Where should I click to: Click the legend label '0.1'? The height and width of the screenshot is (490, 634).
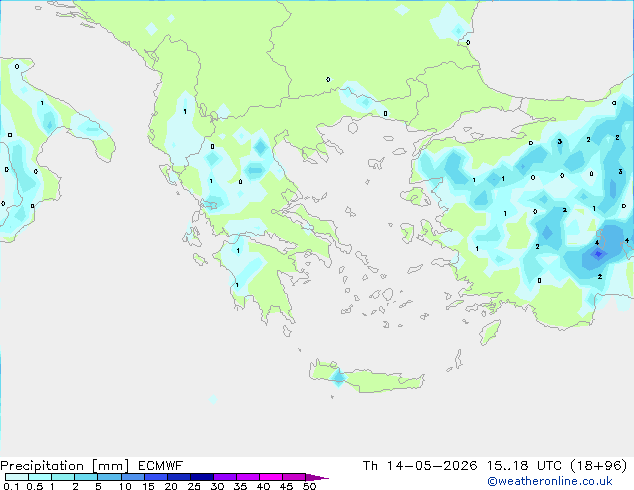tap(11, 486)
